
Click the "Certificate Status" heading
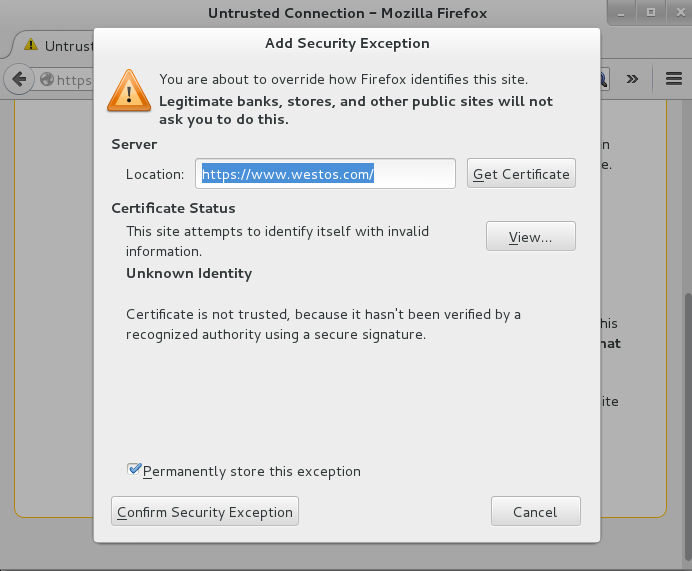[x=173, y=208]
